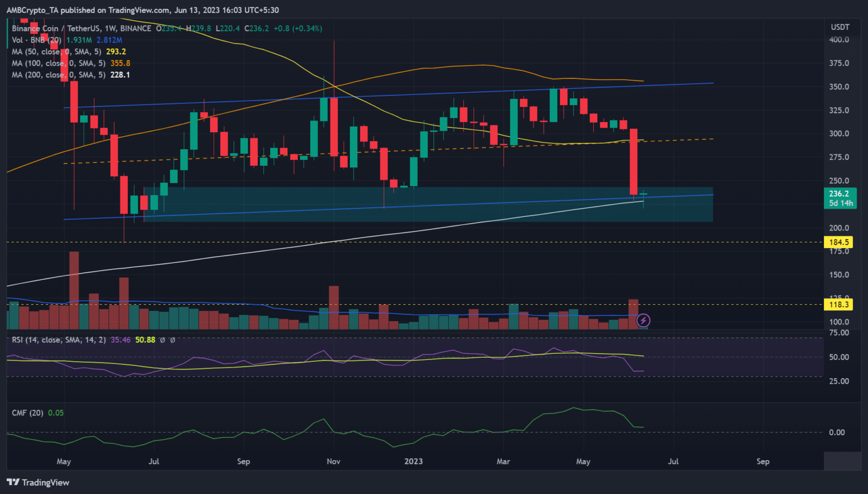
Task: Click the RSI source symbol after 50.88
Action: (162, 340)
